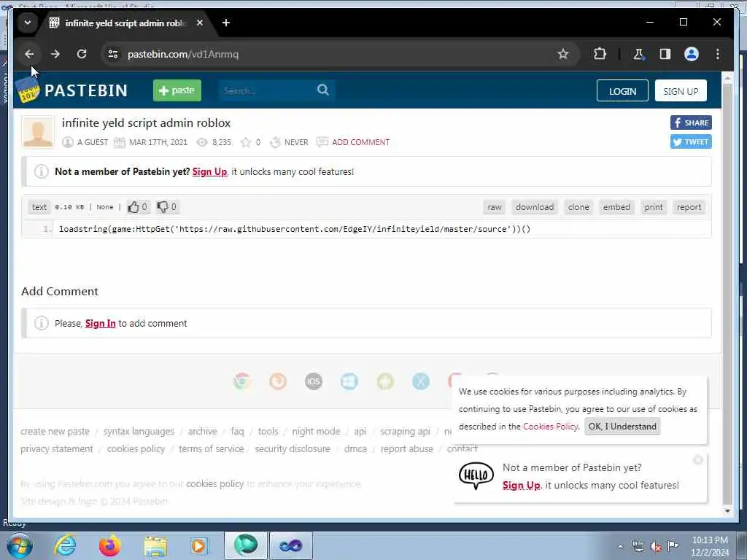Close the hello membership popup
747x560 pixels.
pos(698,459)
